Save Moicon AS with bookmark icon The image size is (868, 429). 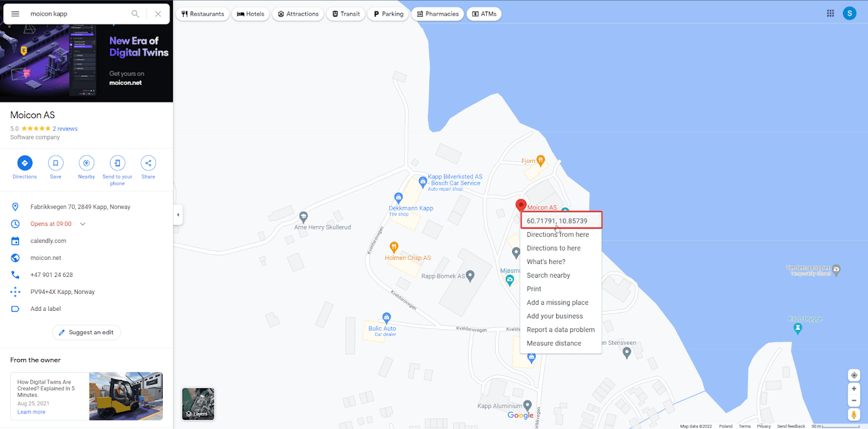(x=56, y=163)
